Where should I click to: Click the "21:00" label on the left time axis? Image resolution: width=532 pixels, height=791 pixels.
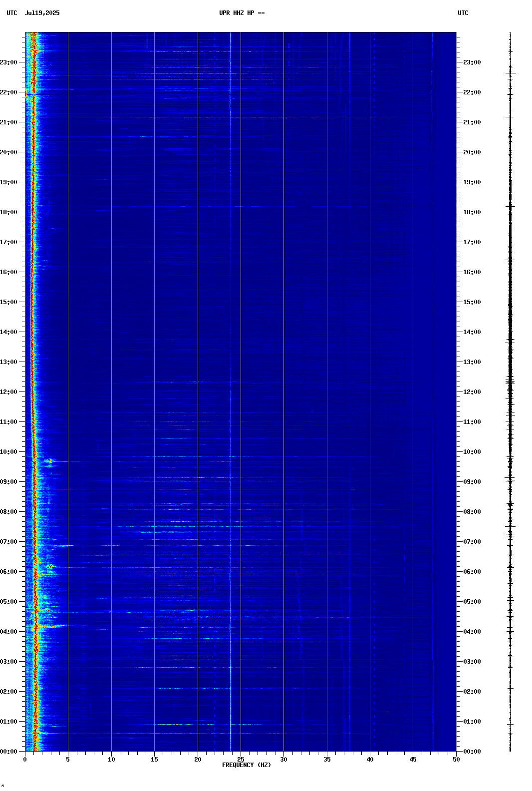8,122
